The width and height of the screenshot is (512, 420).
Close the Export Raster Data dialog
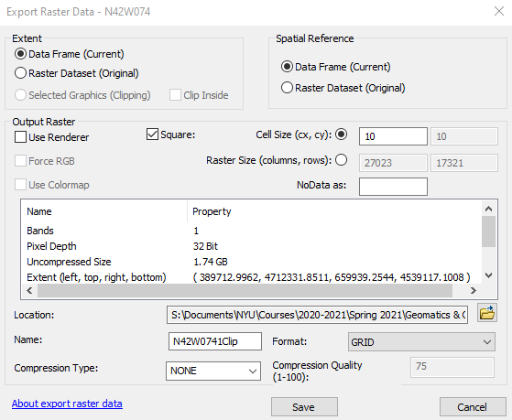point(499,11)
